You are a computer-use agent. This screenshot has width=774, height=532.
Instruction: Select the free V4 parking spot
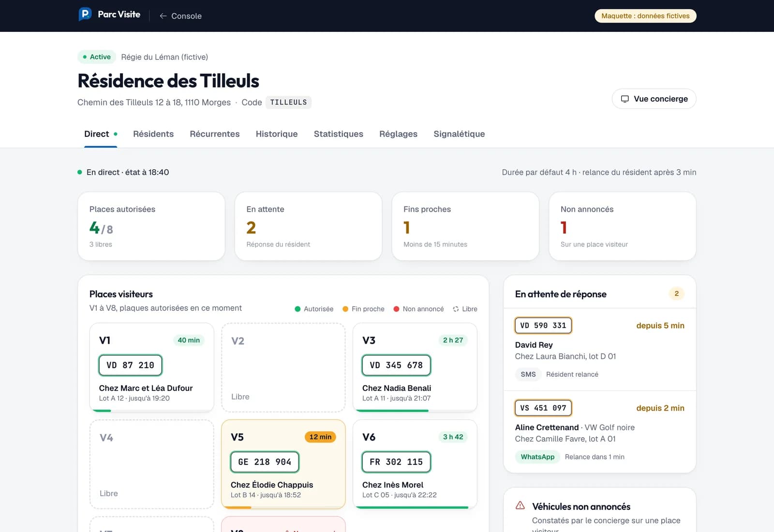152,464
